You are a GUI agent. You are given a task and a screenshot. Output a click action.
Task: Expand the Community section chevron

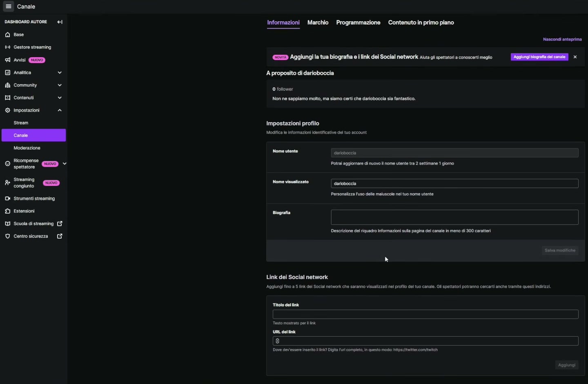[x=60, y=85]
